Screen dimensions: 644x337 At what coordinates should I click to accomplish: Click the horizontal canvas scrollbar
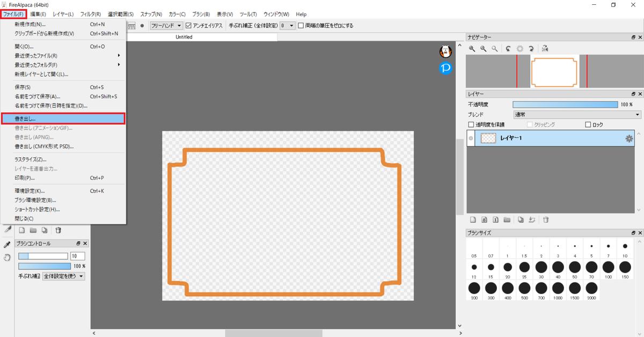(x=275, y=333)
